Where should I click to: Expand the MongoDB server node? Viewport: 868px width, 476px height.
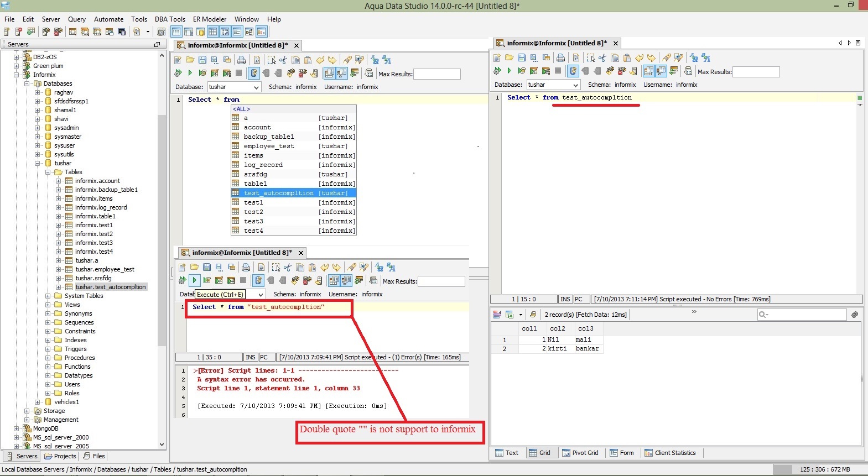[x=17, y=428]
